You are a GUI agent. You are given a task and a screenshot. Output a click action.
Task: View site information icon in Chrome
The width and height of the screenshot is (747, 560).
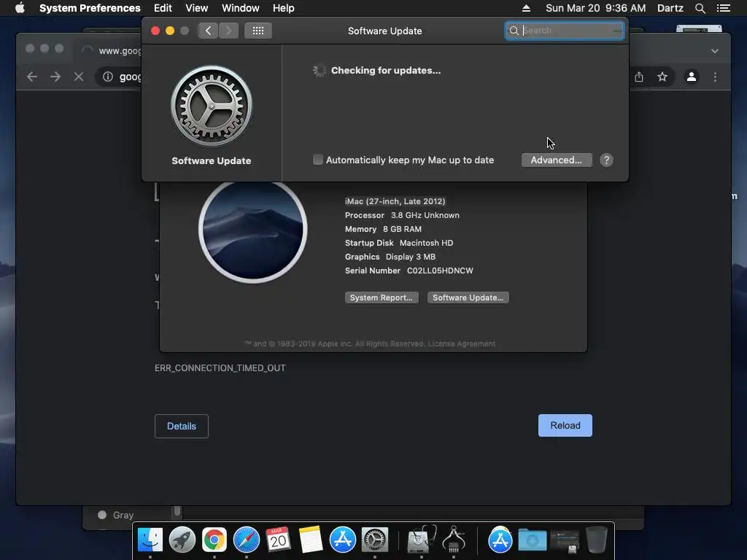108,77
